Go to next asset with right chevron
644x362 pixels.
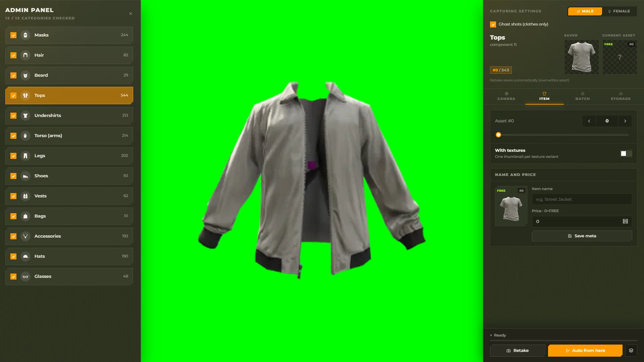tap(625, 121)
